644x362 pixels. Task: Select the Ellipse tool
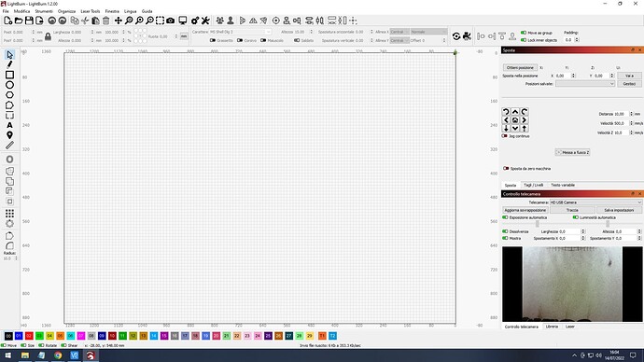pos(9,85)
